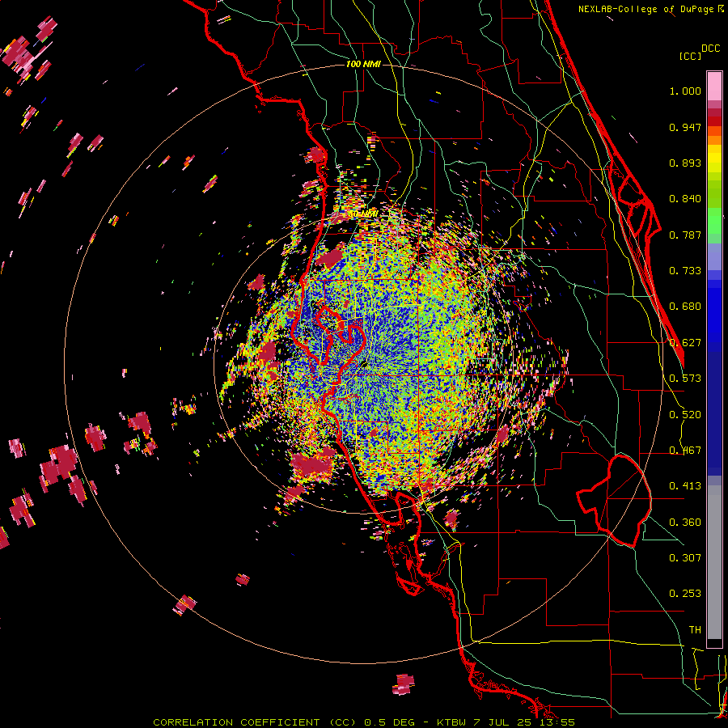Click the Correlation Coefficient caption at bottom

tap(364, 722)
